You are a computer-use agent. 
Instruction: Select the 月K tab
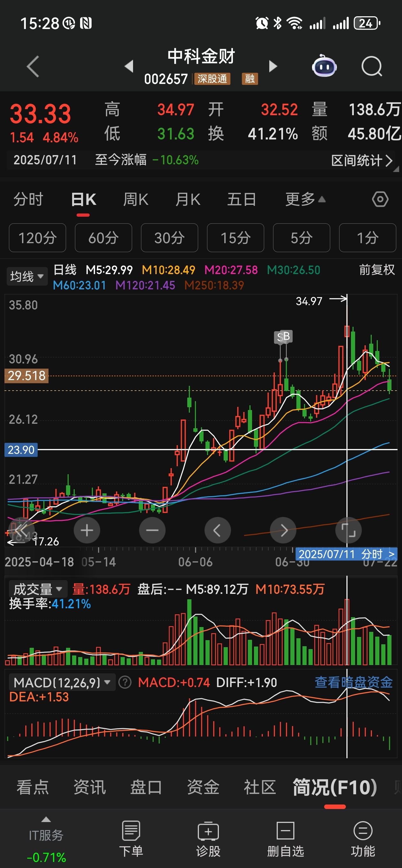coord(188,199)
